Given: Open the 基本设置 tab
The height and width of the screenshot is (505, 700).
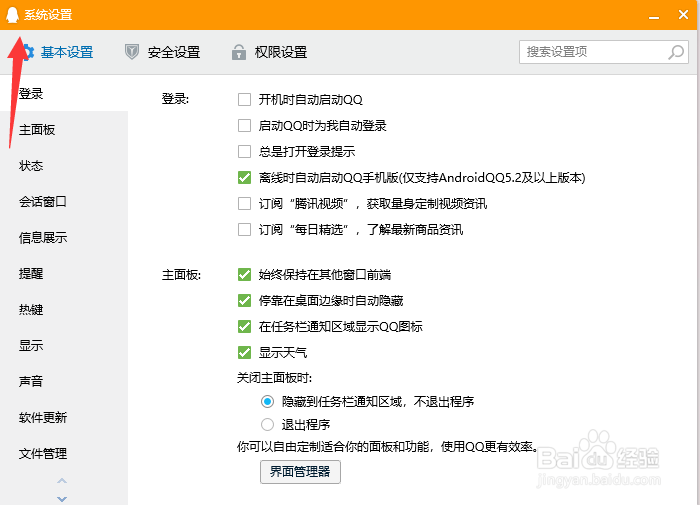Looking at the screenshot, I should tap(57, 52).
